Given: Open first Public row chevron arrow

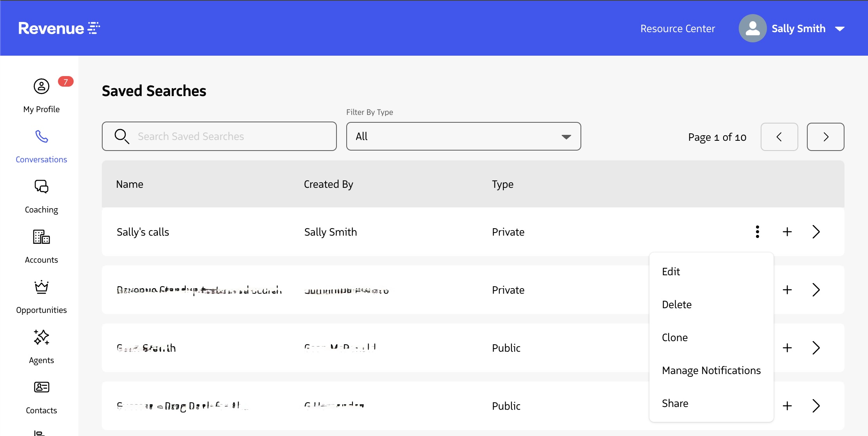Looking at the screenshot, I should (x=816, y=348).
